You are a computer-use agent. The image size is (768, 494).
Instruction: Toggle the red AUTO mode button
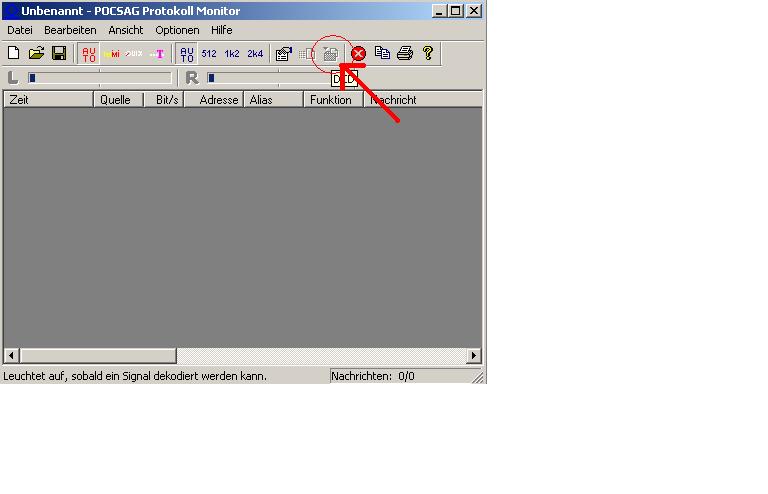[x=89, y=54]
